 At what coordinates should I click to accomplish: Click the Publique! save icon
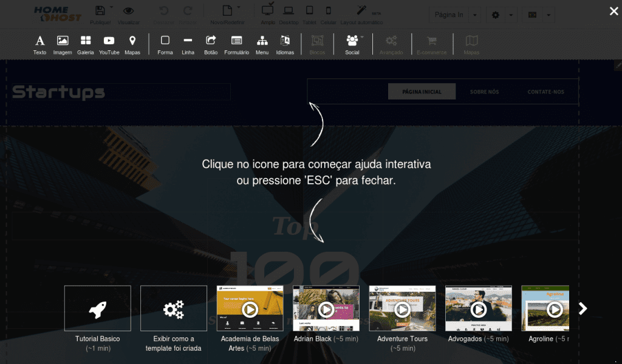coord(100,11)
